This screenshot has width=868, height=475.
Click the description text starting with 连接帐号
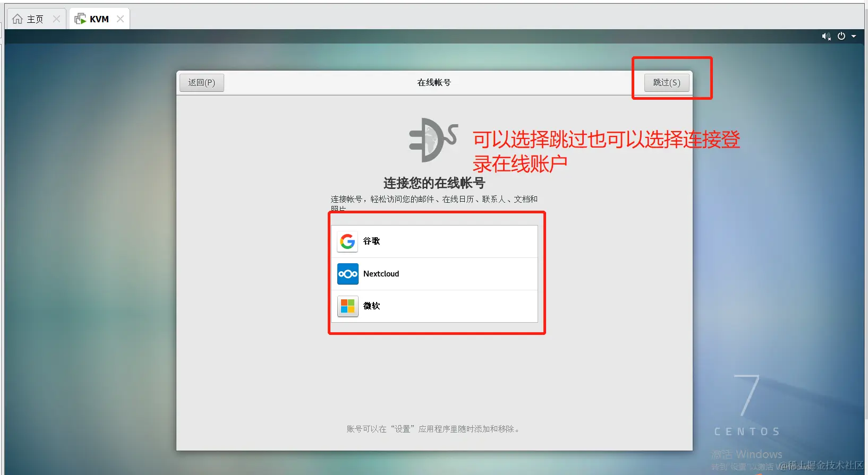(x=435, y=203)
